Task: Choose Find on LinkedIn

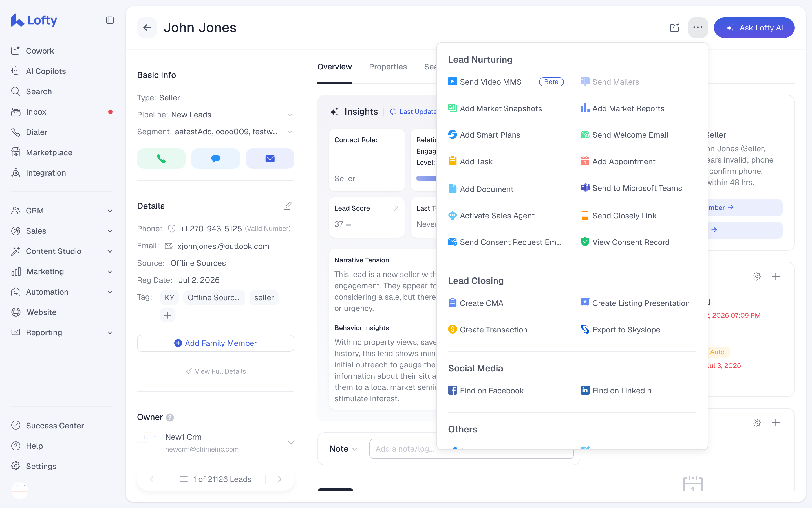Action: pos(616,391)
